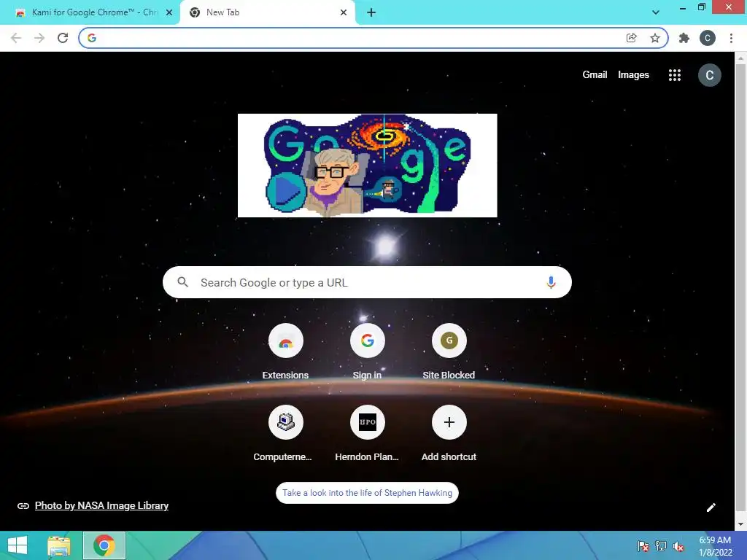Click the page scrollbar down arrow
This screenshot has height=560, width=747.
coord(740,524)
